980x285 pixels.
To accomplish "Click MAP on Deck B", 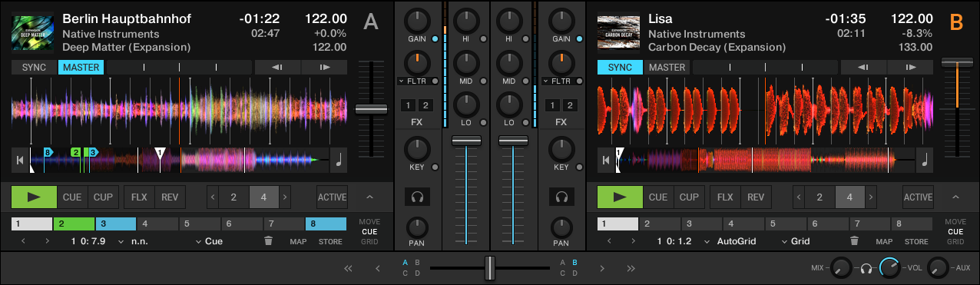I will pos(884,241).
